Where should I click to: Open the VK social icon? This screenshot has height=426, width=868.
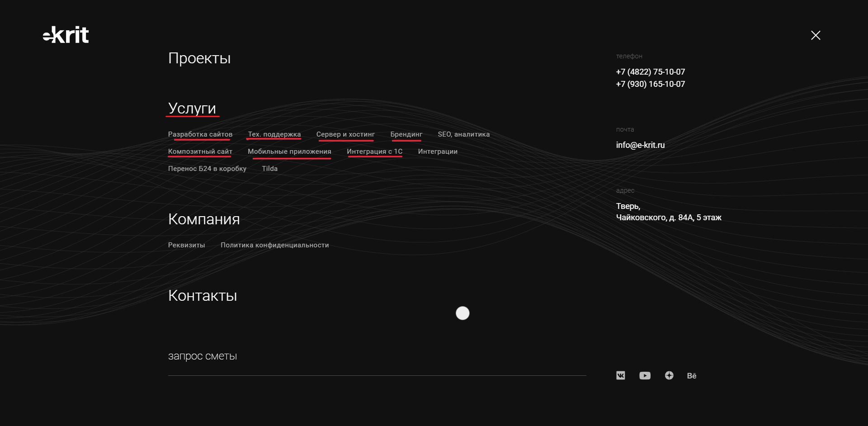point(621,375)
